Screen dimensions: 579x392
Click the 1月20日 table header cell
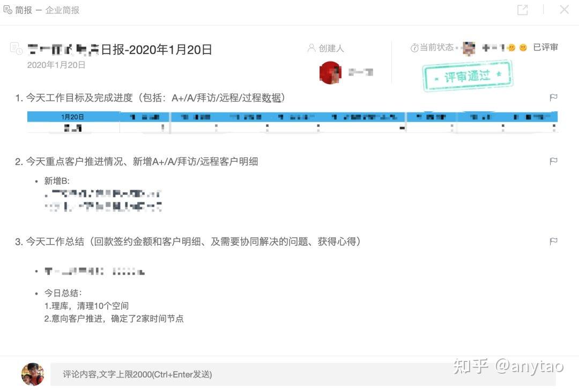tap(72, 117)
